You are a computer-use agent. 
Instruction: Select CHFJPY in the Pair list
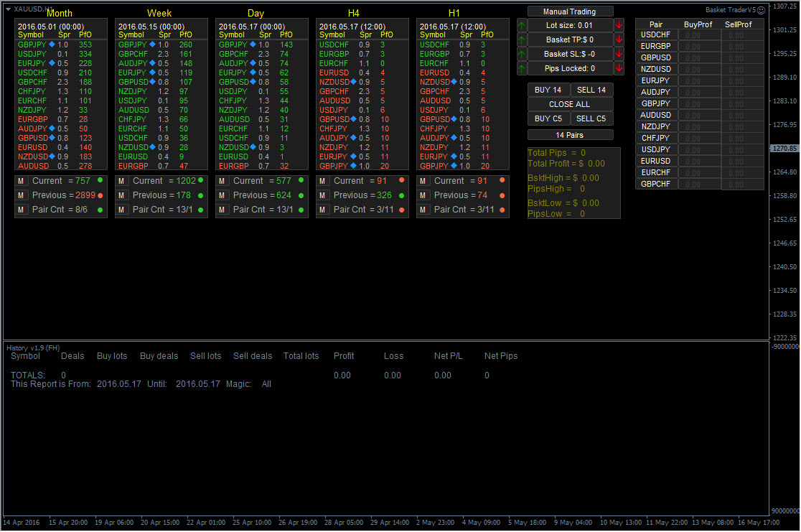657,138
